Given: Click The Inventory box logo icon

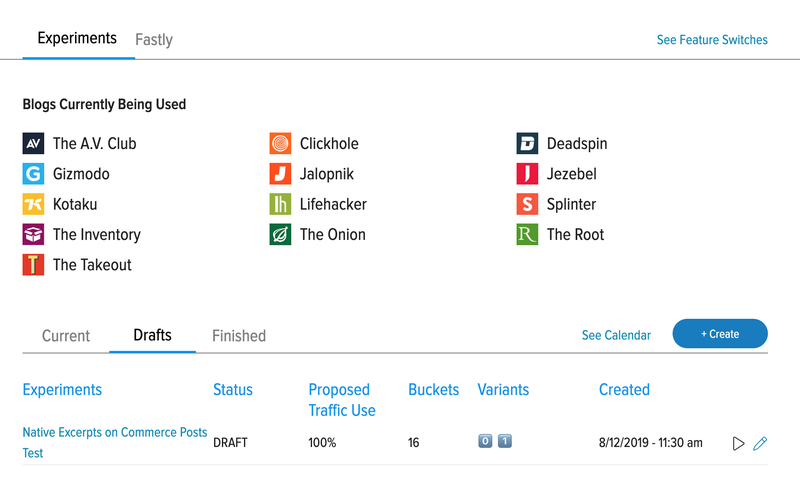Looking at the screenshot, I should pos(33,234).
